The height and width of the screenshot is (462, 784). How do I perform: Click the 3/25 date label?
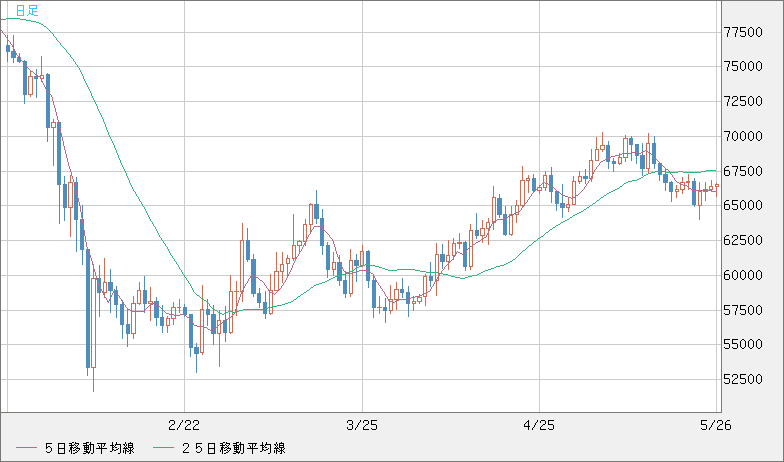coord(362,426)
